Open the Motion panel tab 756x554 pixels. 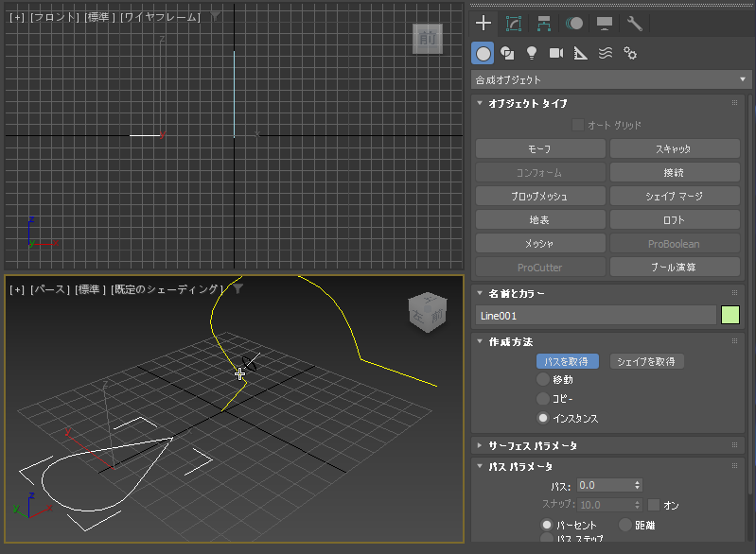tap(574, 23)
